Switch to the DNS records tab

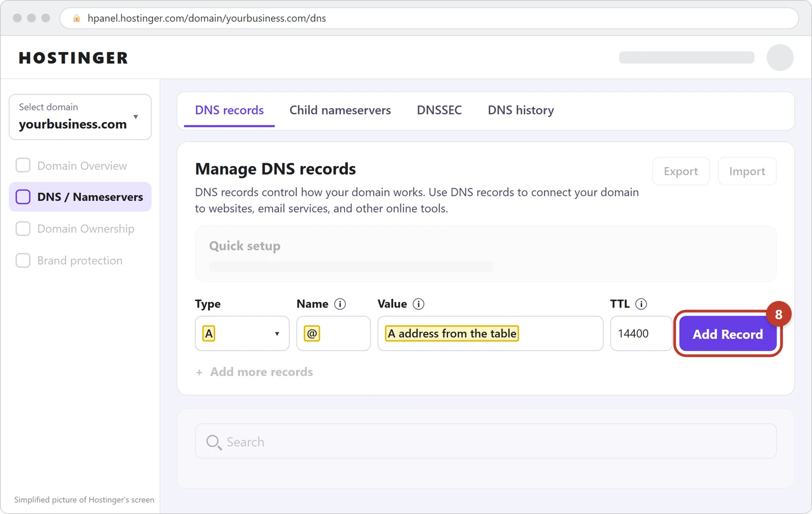(x=229, y=110)
